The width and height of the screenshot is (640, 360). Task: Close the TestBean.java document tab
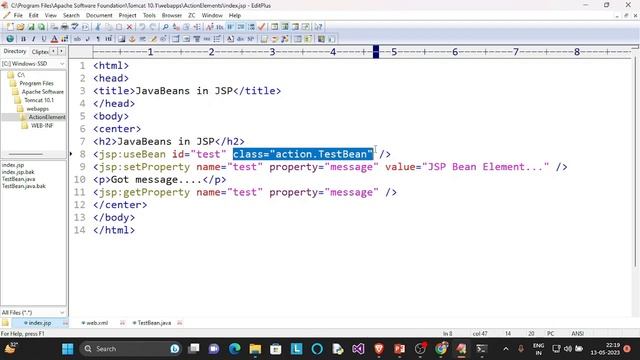point(180,323)
